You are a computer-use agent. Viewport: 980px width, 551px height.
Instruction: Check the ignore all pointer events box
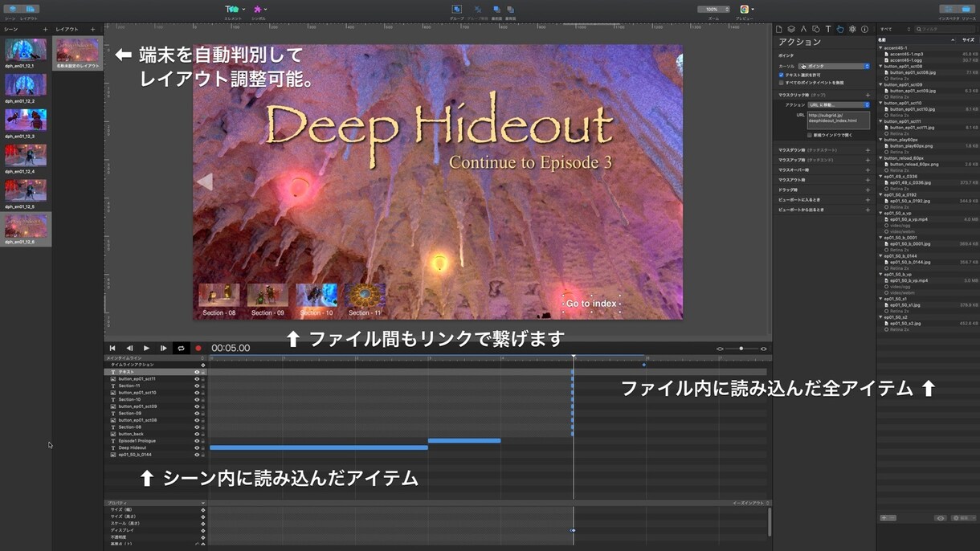[781, 83]
